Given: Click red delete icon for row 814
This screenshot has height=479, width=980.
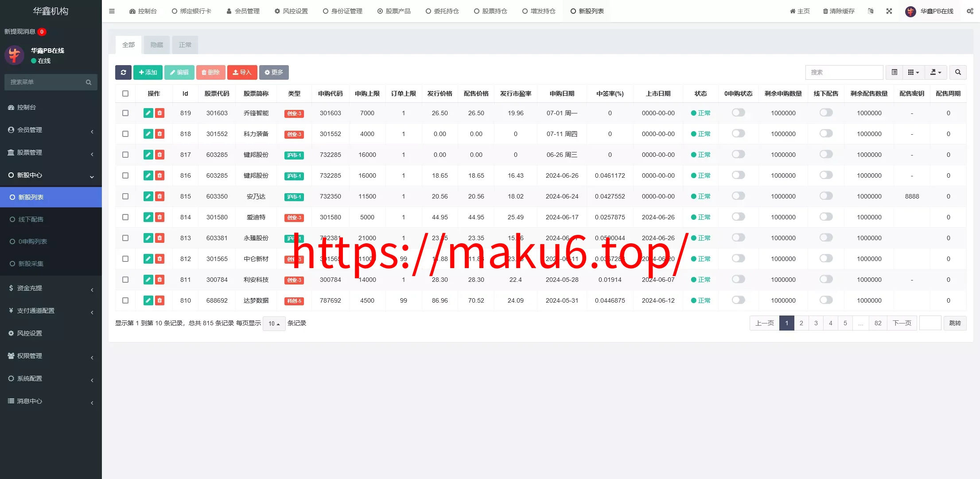Looking at the screenshot, I should click(x=159, y=217).
